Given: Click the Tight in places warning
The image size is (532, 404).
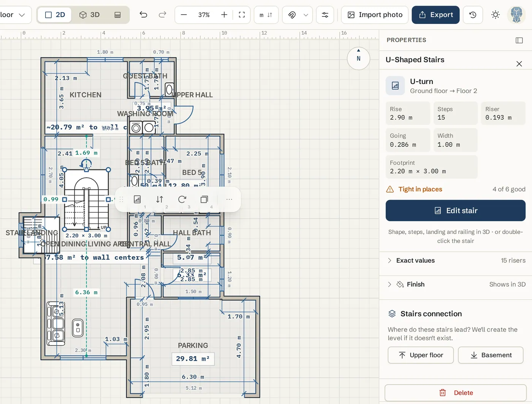Looking at the screenshot, I should (414, 189).
